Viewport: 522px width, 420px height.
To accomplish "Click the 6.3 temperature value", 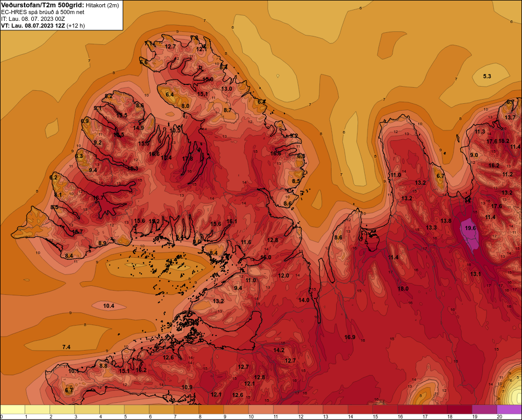I will pyautogui.click(x=79, y=156).
